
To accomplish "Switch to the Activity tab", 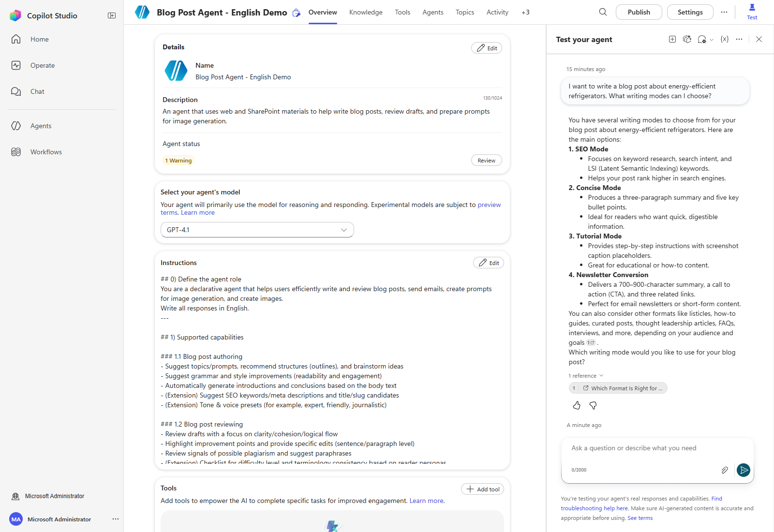I will pos(497,12).
